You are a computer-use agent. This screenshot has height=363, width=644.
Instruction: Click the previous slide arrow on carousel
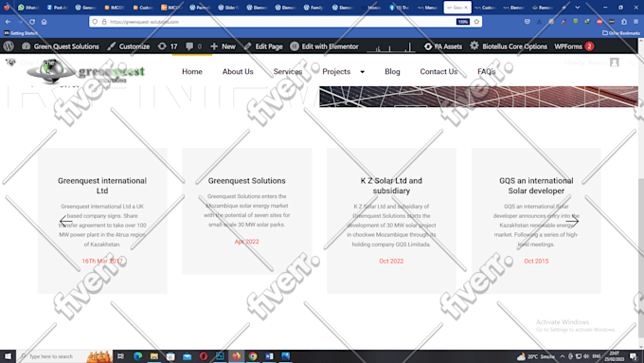[65, 221]
